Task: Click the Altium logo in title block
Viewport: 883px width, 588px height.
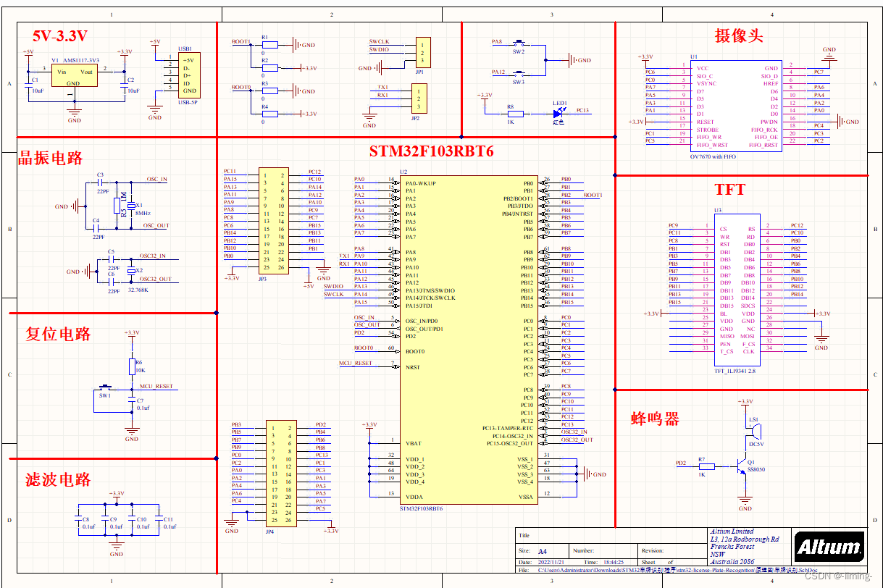Action: (x=829, y=547)
